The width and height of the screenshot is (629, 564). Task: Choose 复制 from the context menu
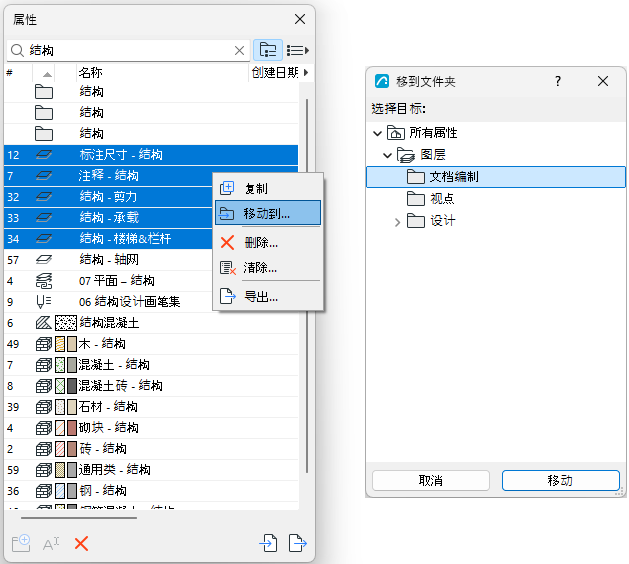pos(268,188)
